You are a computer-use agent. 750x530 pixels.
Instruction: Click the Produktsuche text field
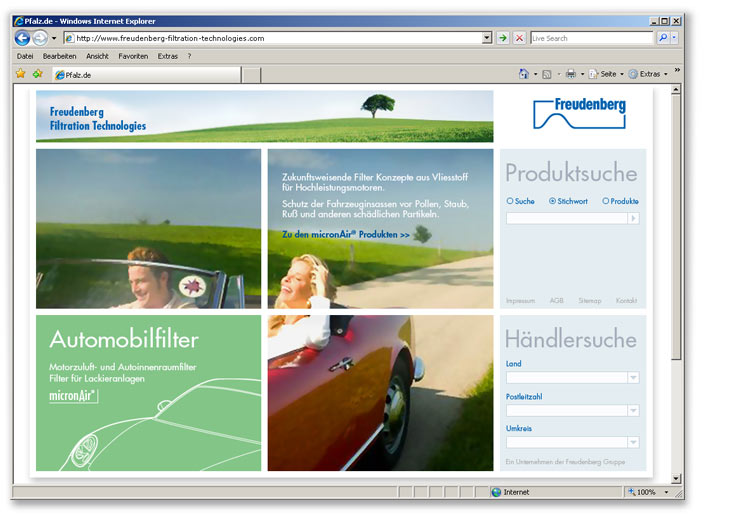click(x=567, y=219)
